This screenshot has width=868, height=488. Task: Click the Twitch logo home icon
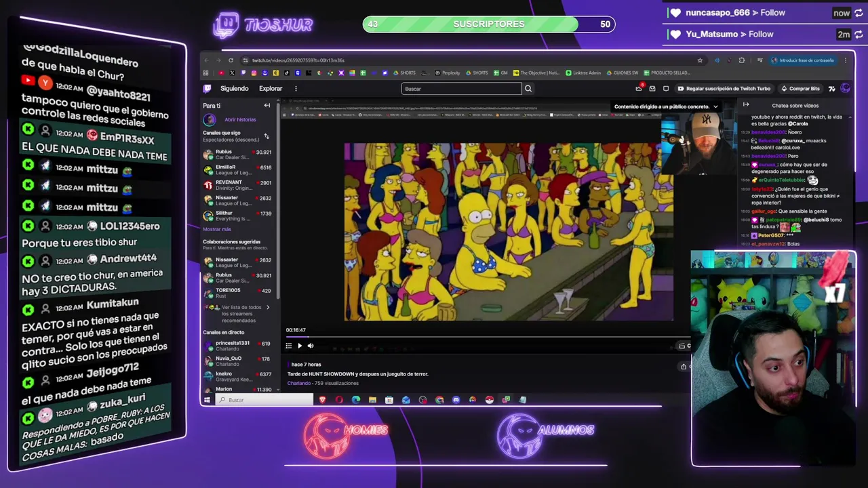point(208,88)
